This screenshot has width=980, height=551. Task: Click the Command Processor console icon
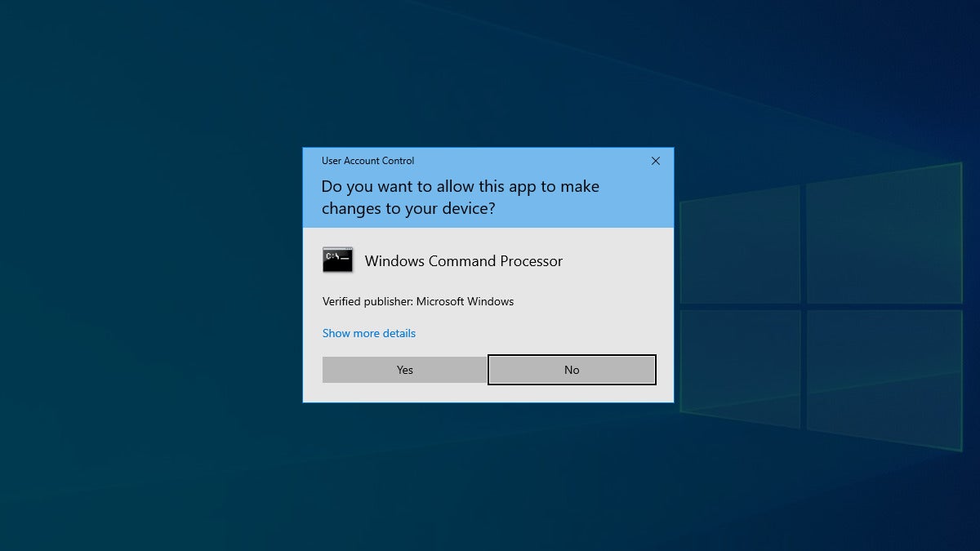tap(338, 260)
